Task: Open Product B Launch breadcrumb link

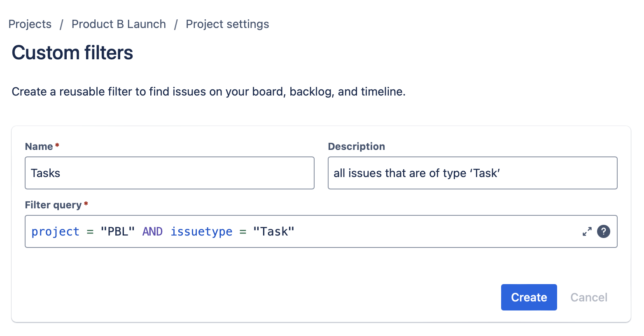Action: [x=119, y=24]
